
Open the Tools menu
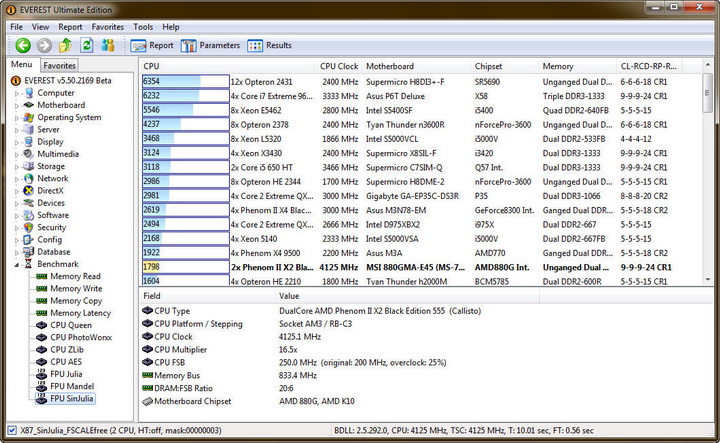click(143, 27)
